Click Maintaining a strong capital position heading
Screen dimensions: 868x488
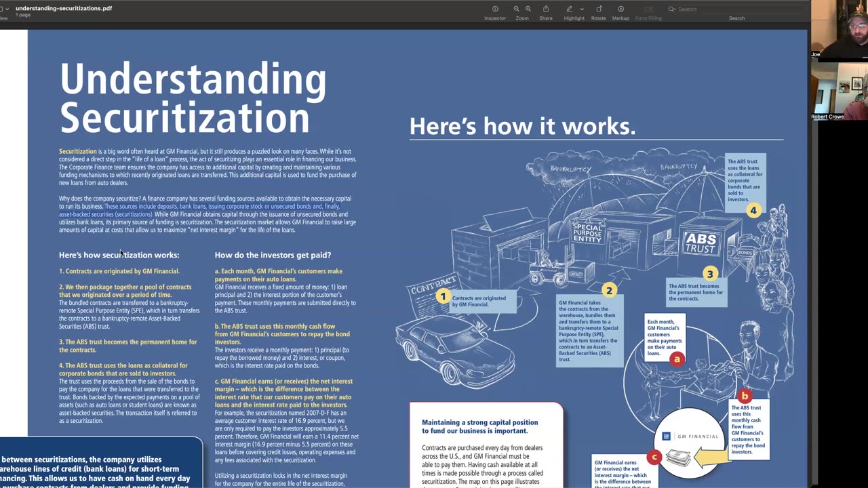pos(480,426)
